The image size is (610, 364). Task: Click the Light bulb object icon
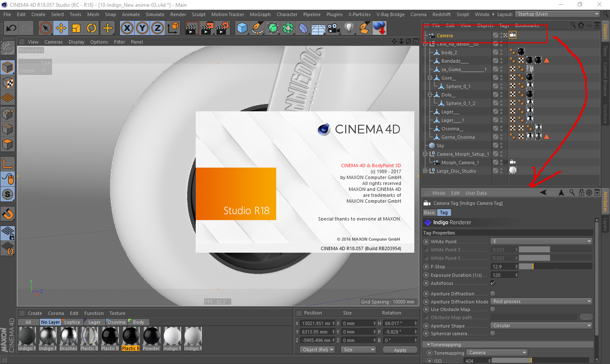point(349,28)
